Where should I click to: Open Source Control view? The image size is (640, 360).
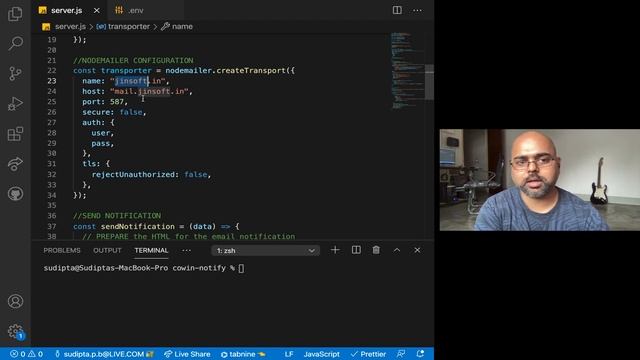15,73
